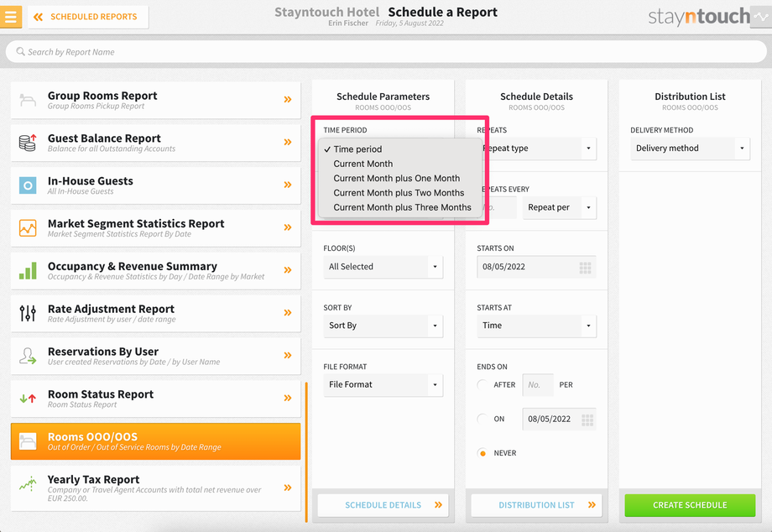Click the Group Rooms Report bed icon

pyautogui.click(x=28, y=100)
